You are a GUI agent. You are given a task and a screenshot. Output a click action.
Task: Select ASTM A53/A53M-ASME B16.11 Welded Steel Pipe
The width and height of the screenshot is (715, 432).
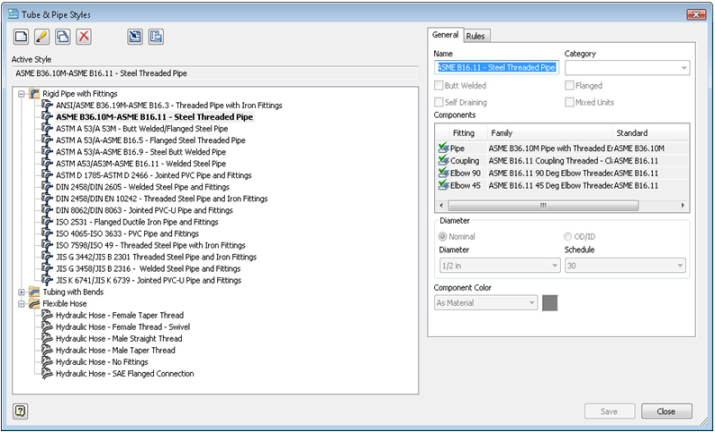coord(141,164)
